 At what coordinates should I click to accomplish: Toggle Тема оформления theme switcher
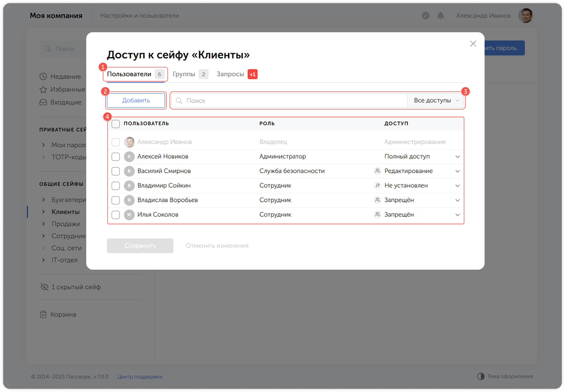coord(505,376)
